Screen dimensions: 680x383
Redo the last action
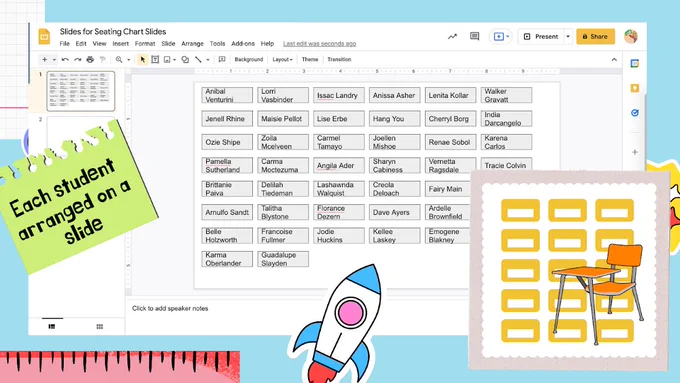tap(77, 59)
